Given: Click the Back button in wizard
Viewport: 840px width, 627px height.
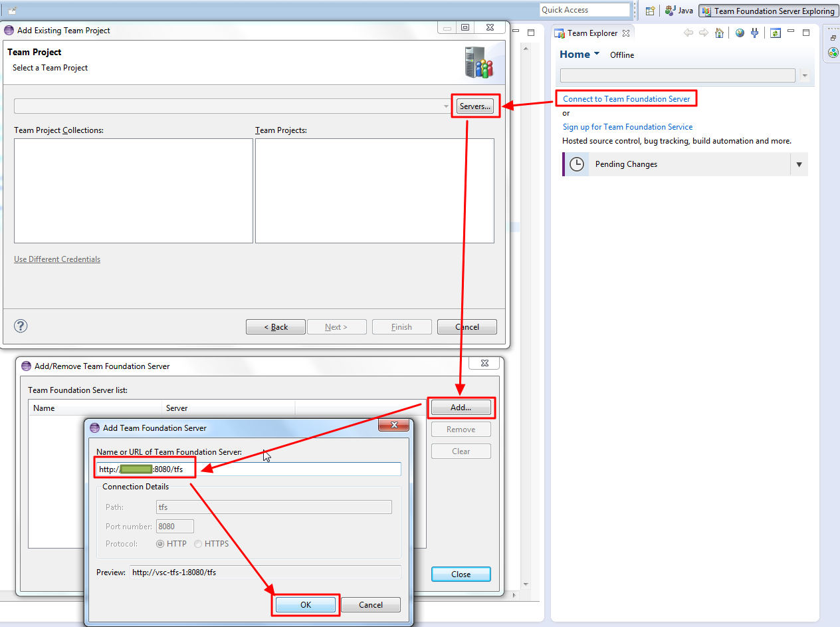Looking at the screenshot, I should click(x=276, y=327).
